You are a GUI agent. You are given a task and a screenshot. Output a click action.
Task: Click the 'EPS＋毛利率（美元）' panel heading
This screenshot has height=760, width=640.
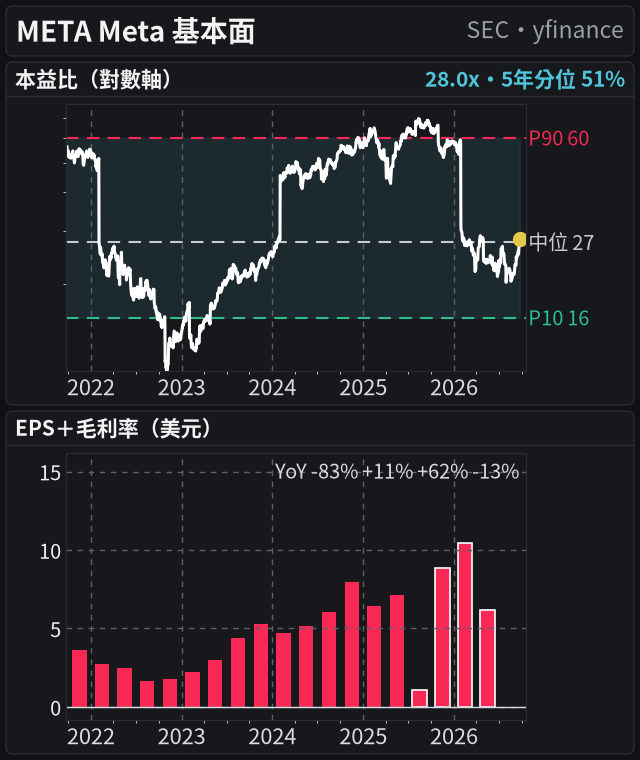click(114, 428)
